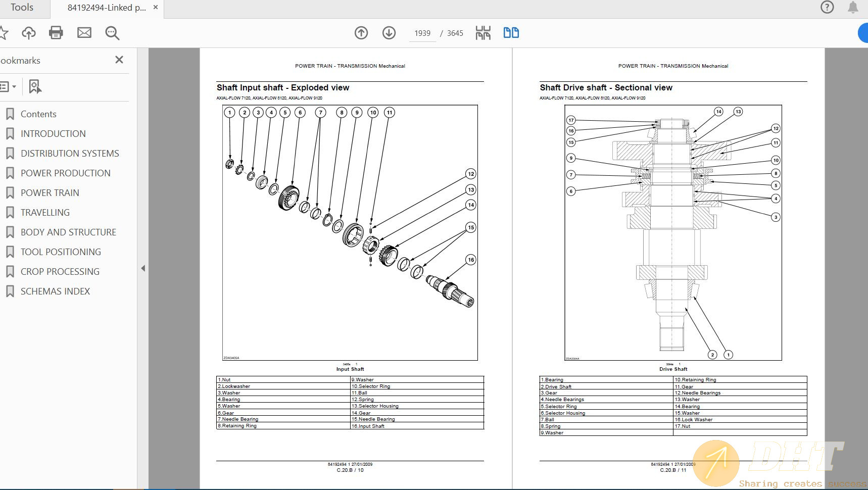Go to next page arrow
The height and width of the screenshot is (490, 868).
(x=389, y=33)
